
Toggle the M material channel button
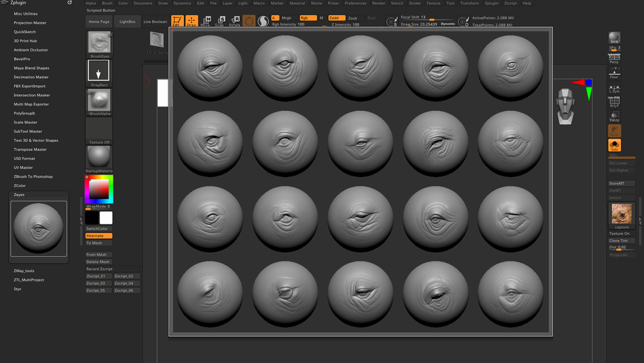tap(321, 18)
